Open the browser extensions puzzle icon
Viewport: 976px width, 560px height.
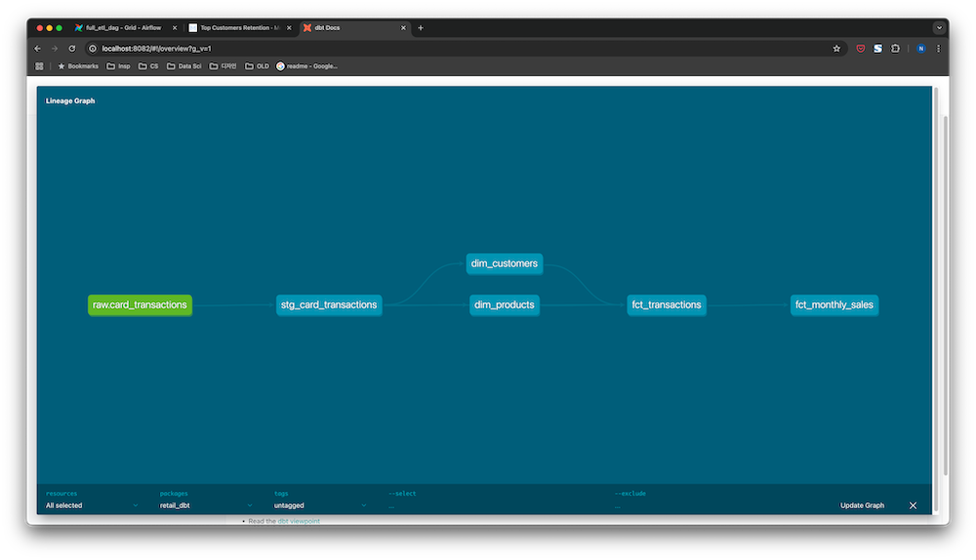[895, 49]
